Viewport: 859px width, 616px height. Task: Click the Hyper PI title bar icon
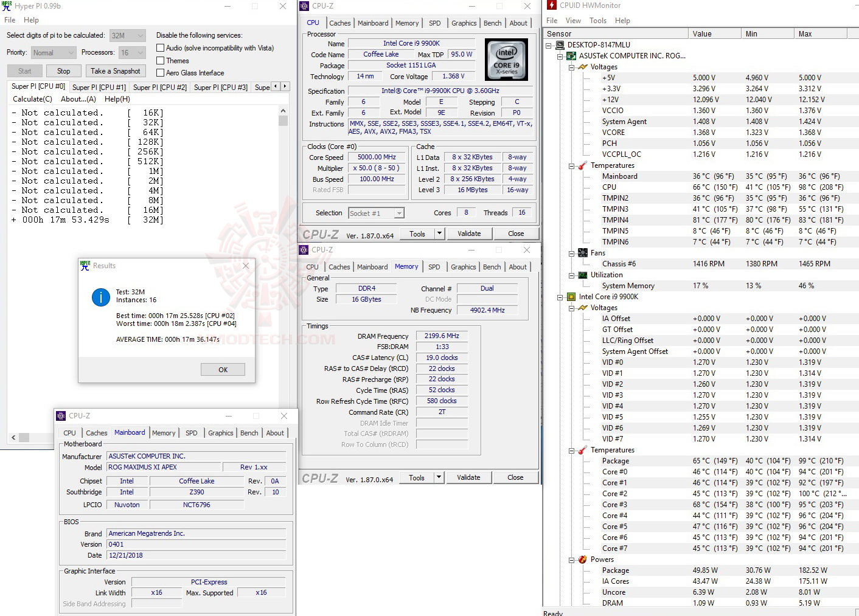pos(7,6)
